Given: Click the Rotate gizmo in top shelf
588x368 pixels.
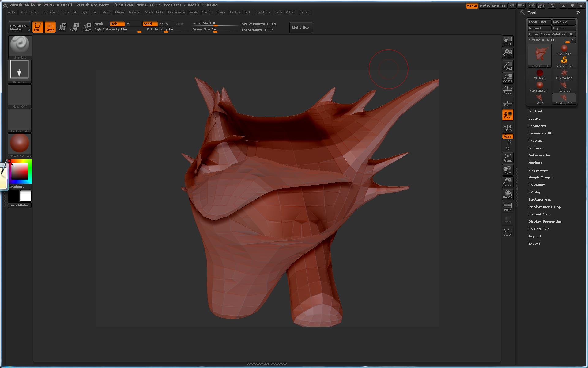Looking at the screenshot, I should click(x=87, y=27).
